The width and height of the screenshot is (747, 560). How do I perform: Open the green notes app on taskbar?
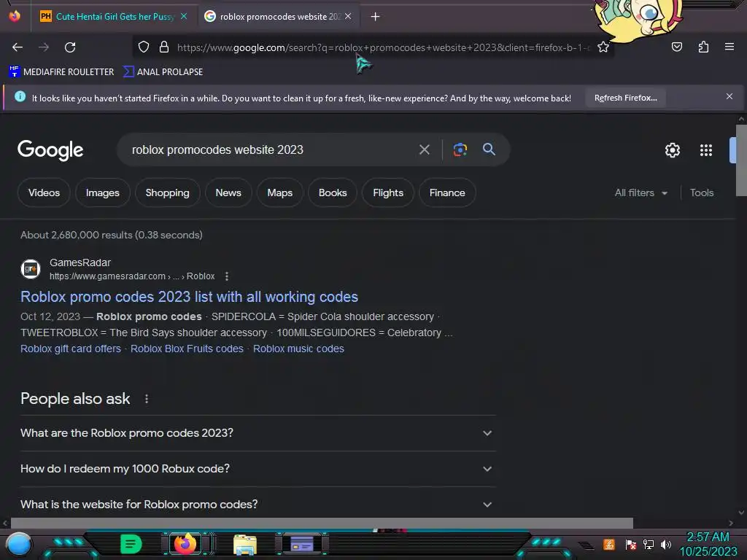click(x=131, y=544)
